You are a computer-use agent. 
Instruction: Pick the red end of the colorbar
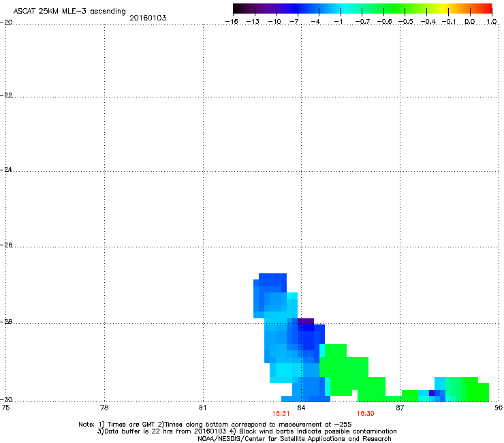pyautogui.click(x=488, y=8)
